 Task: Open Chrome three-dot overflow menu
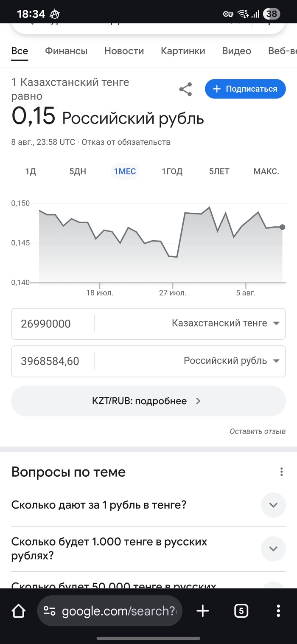click(x=278, y=611)
